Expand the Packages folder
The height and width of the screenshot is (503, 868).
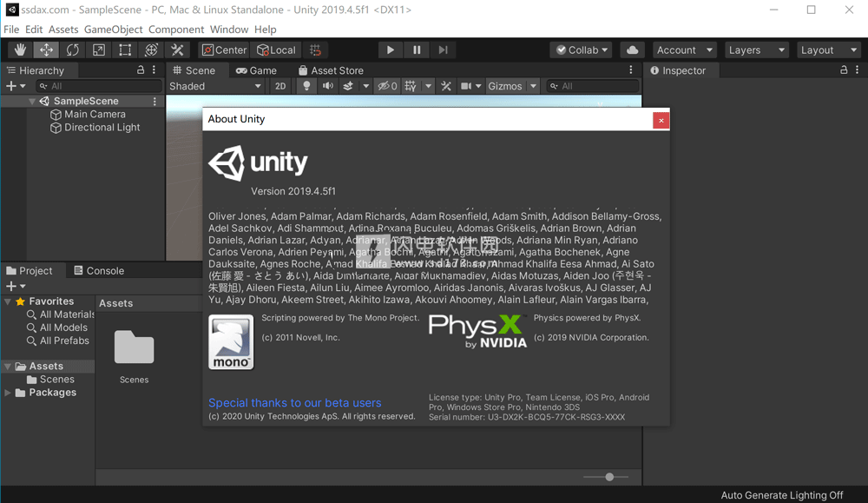click(8, 393)
